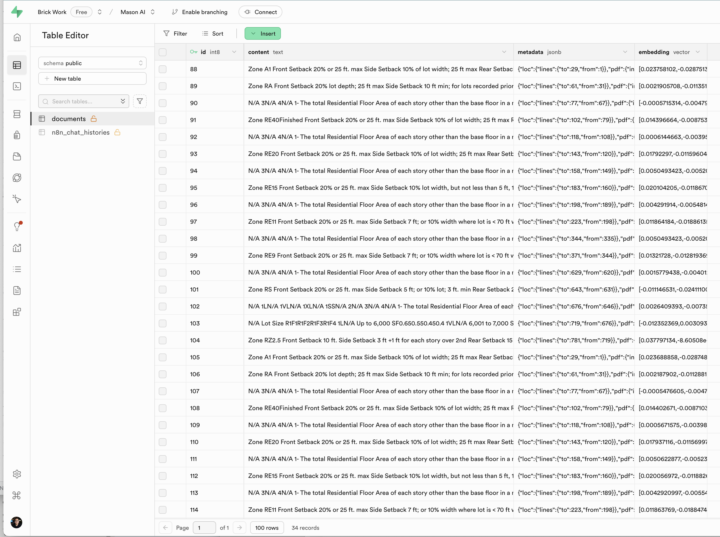Open content column header dropdown arrow
This screenshot has width=720, height=537.
504,52
